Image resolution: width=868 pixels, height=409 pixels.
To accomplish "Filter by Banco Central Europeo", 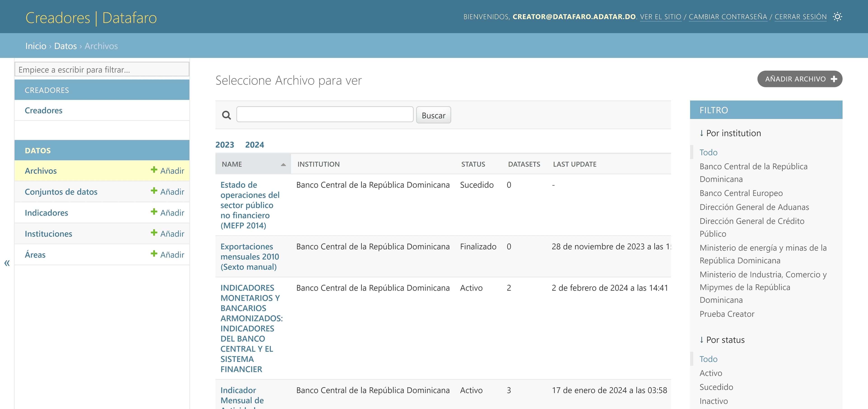I will 741,193.
